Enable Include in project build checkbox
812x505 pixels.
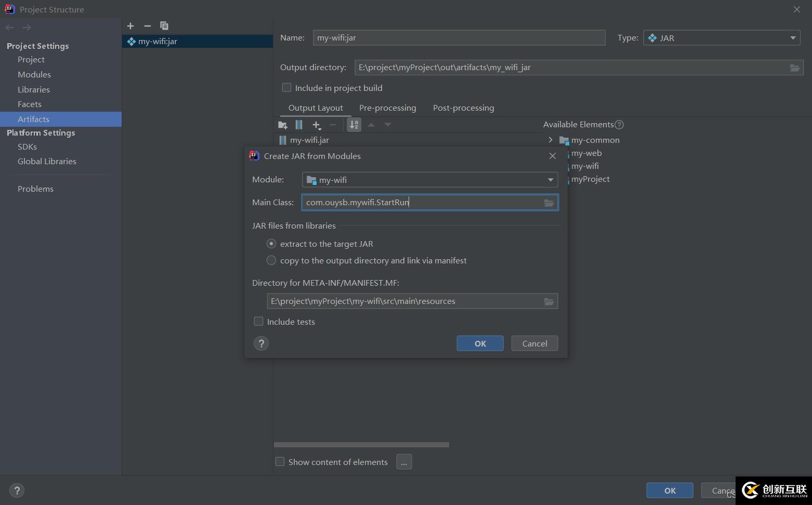(286, 88)
